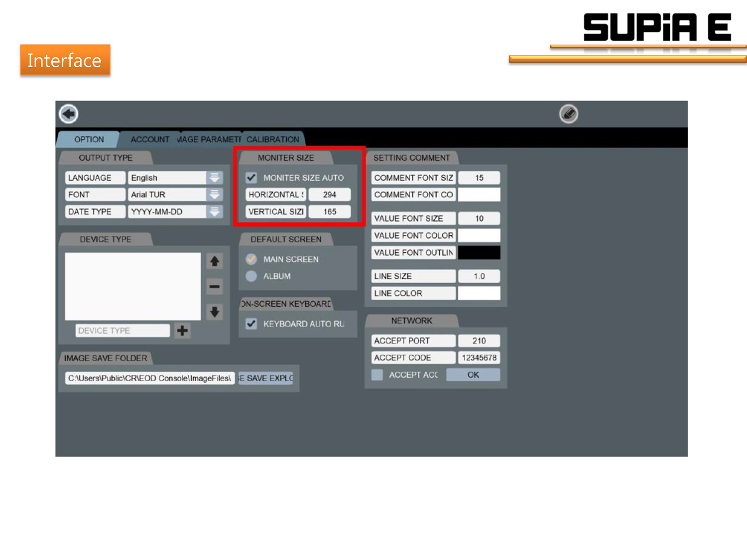The width and height of the screenshot is (747, 560).
Task: Open the Calibration tab
Action: (272, 139)
